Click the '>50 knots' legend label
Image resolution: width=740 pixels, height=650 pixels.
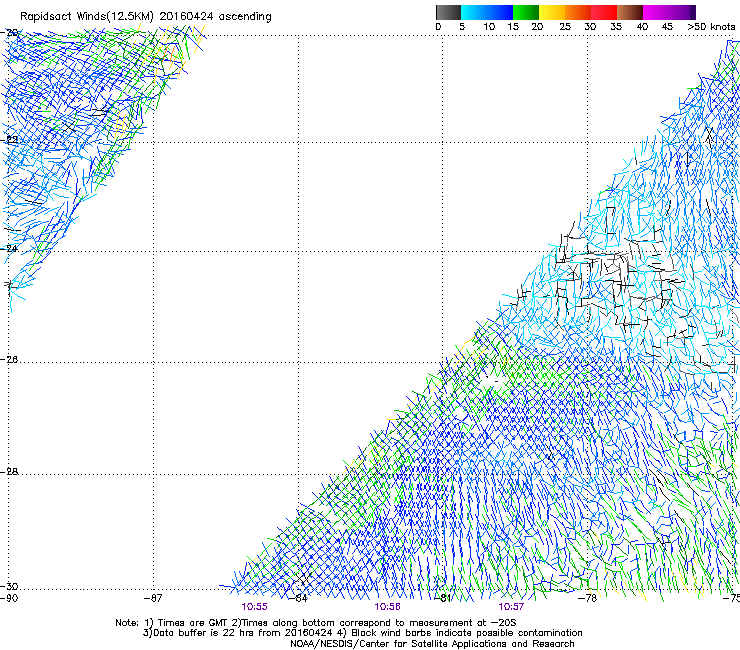click(x=711, y=27)
